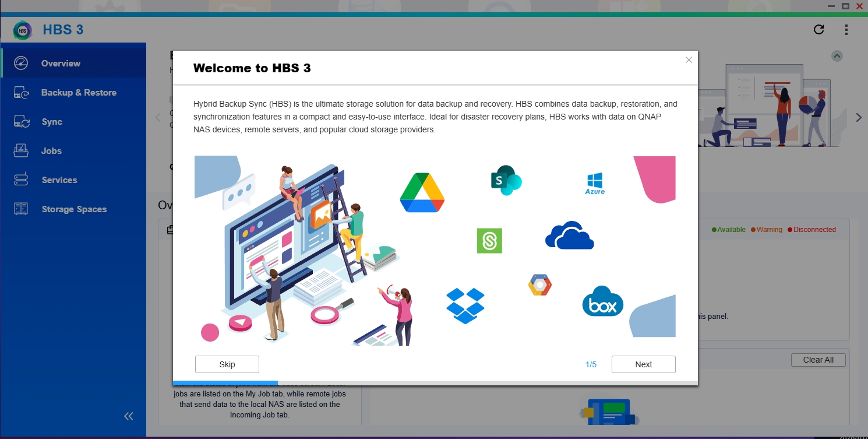Click the SharePoint logo
Image resolution: width=868 pixels, height=439 pixels.
click(x=506, y=180)
